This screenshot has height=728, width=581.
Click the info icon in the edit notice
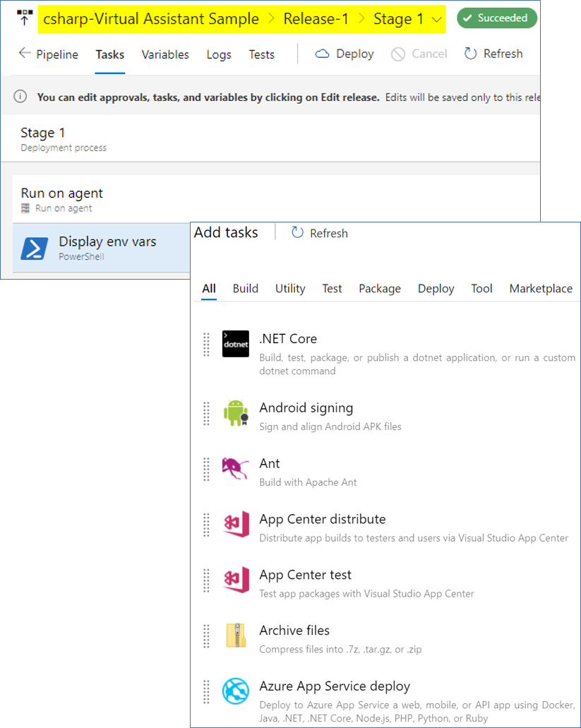click(20, 97)
